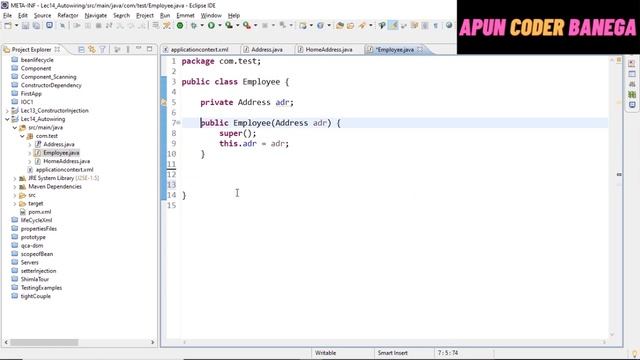Toggle Link with Editor in Project Explorer
The image size is (640, 360).
tap(92, 49)
